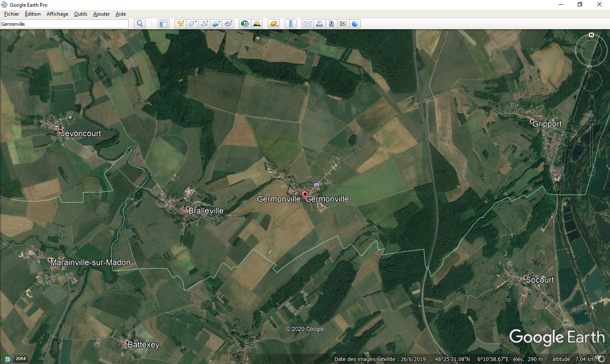Select the Add Path tool
Viewport: 610px width, 364px height.
204,24
